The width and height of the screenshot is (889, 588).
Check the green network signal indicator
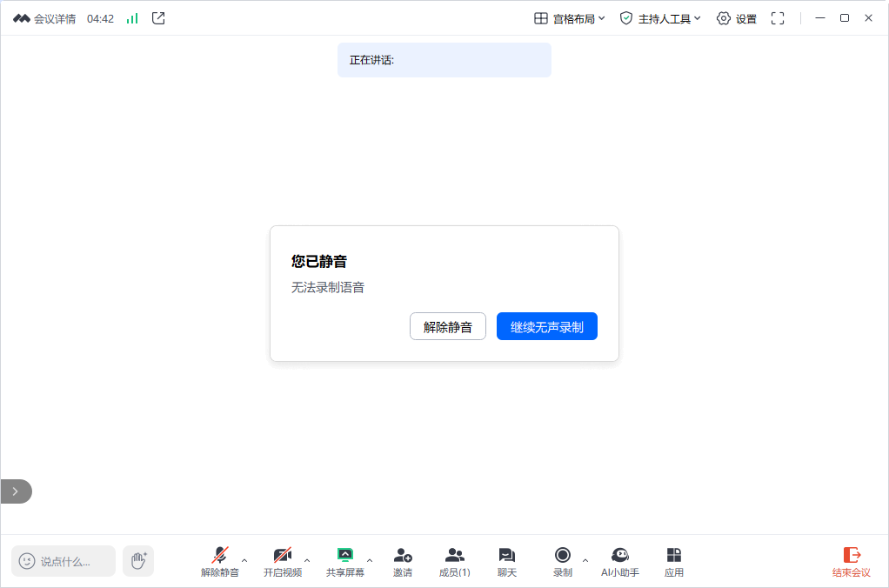point(132,19)
